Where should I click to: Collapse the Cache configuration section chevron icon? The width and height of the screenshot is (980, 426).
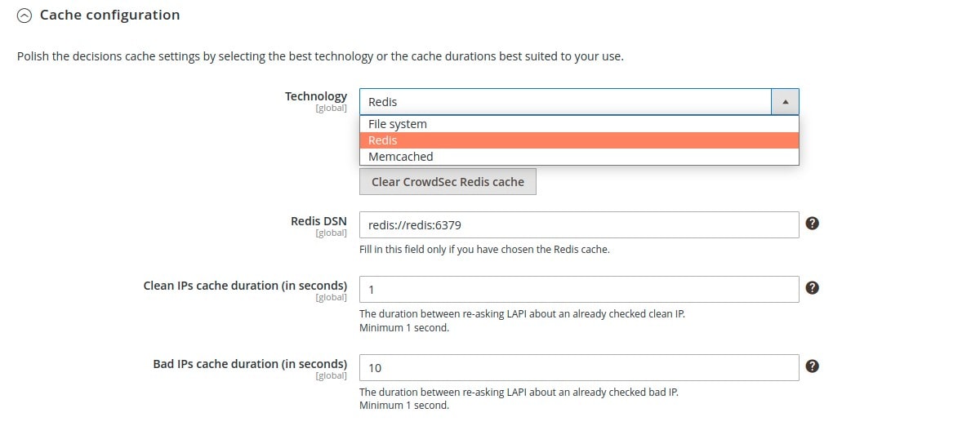coord(25,15)
